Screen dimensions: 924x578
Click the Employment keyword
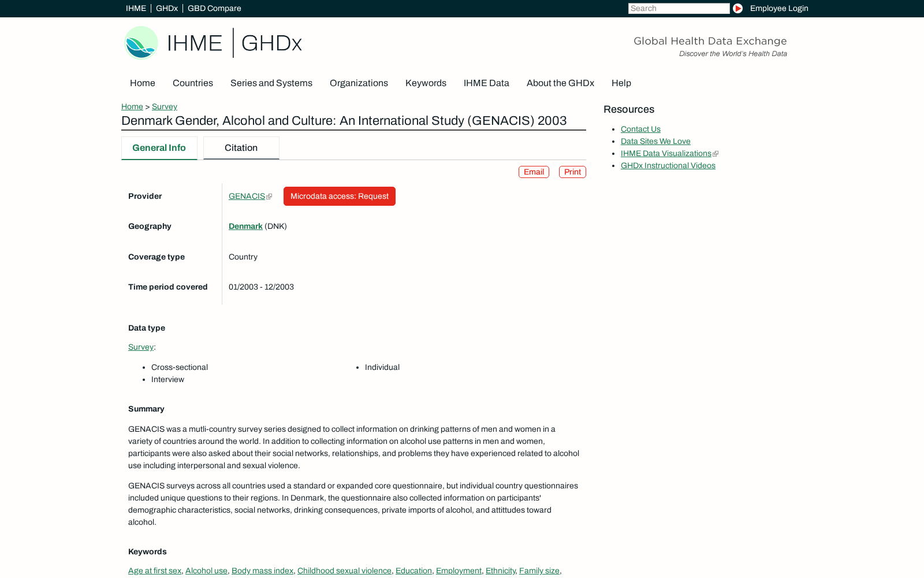[459, 570]
